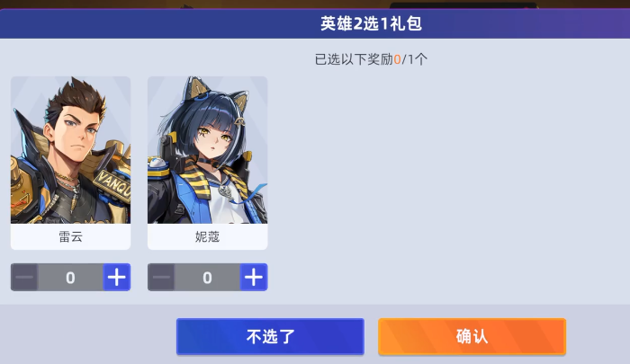Tap the VANQU badge on 雷云's armor
The width and height of the screenshot is (630, 364).
[x=112, y=184]
